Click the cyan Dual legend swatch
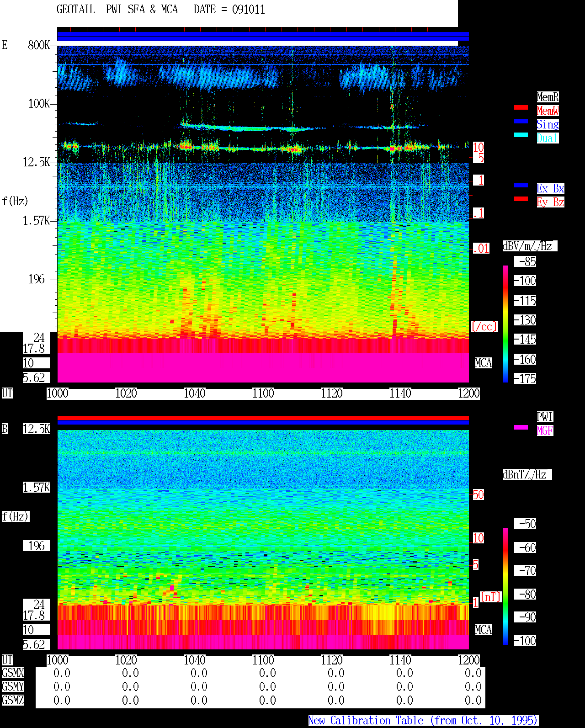Viewport: 585px width, 728px height. pyautogui.click(x=521, y=135)
